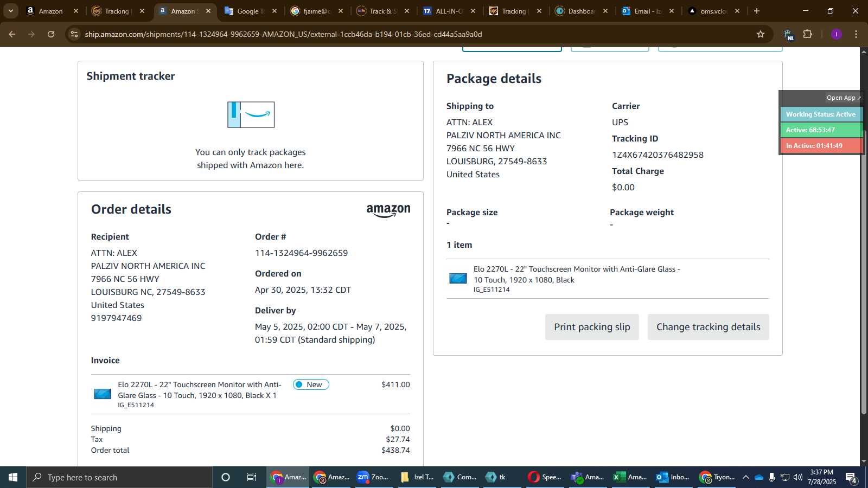Open the Chrome profile avatar

tap(837, 34)
